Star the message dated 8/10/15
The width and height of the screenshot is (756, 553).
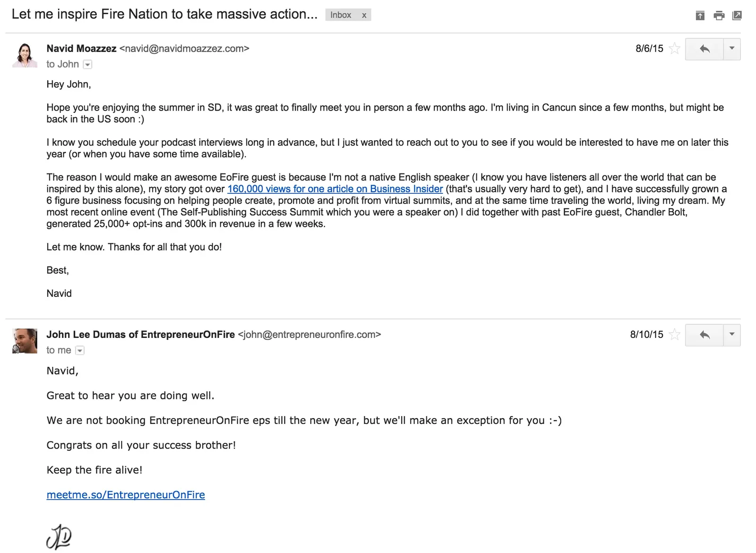[675, 334]
